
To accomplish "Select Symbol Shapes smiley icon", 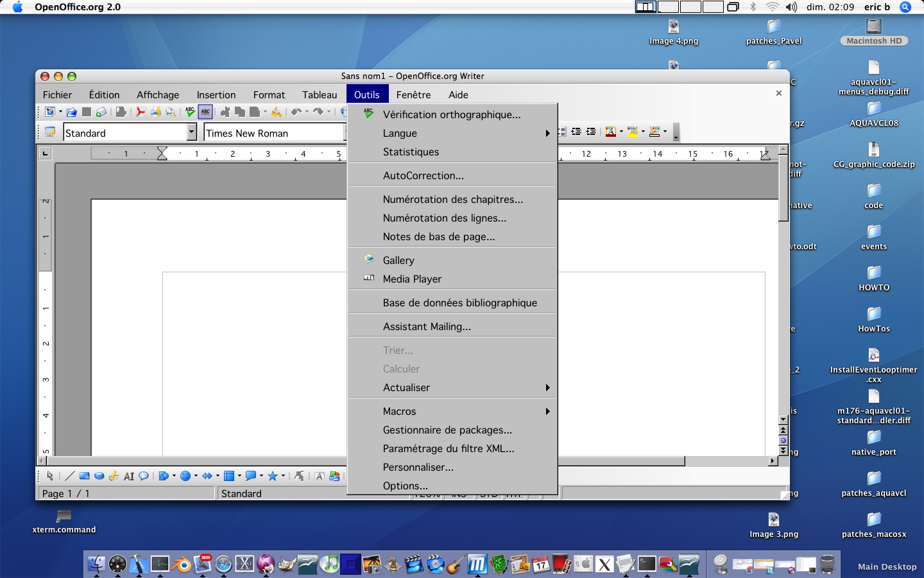I will coord(185,476).
